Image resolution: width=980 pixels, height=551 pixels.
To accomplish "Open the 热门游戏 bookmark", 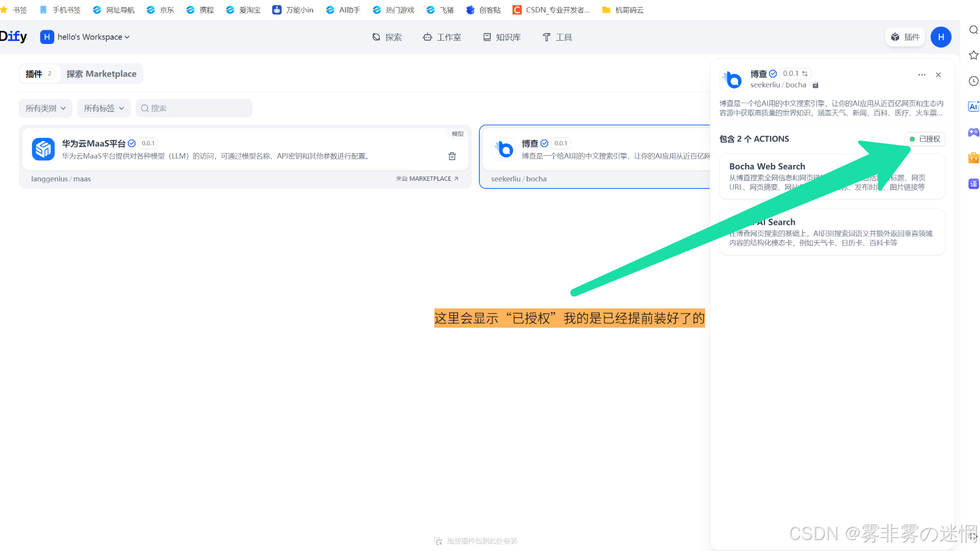I will 393,10.
